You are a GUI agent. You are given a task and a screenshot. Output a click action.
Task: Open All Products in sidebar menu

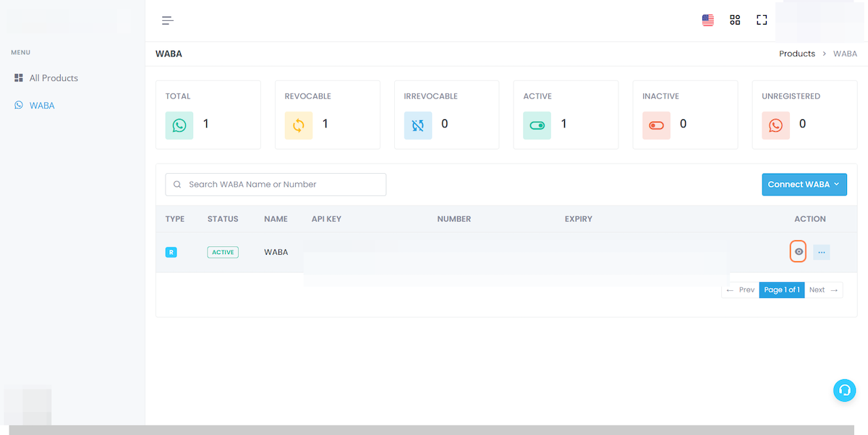[53, 78]
